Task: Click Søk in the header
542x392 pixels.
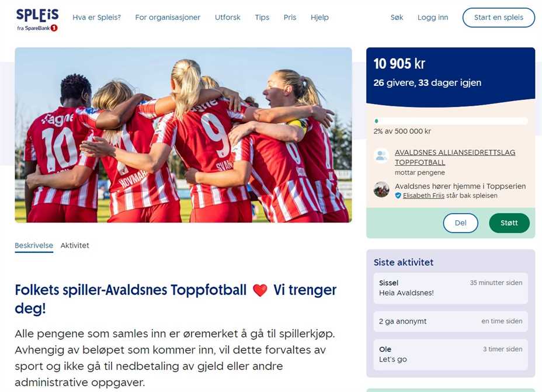Action: coord(397,18)
